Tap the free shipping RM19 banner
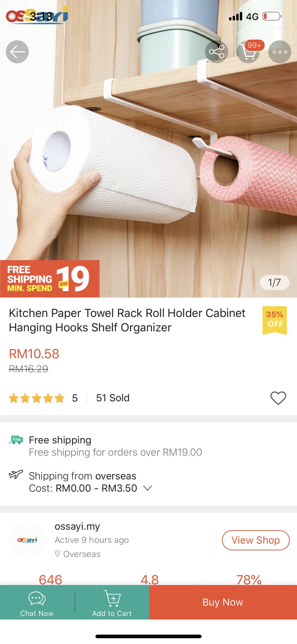297x644 pixels. coord(50,279)
